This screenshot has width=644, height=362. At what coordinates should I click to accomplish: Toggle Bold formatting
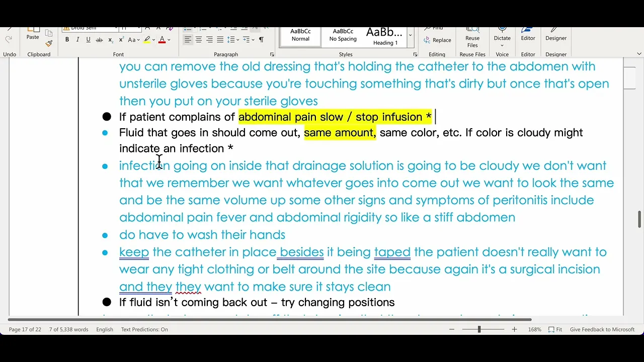tap(67, 40)
